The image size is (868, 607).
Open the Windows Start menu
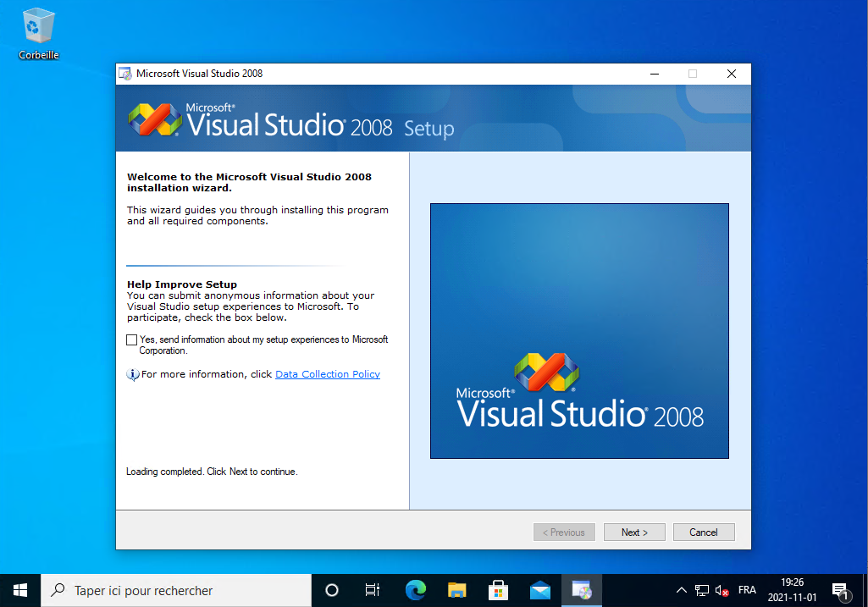tap(20, 590)
